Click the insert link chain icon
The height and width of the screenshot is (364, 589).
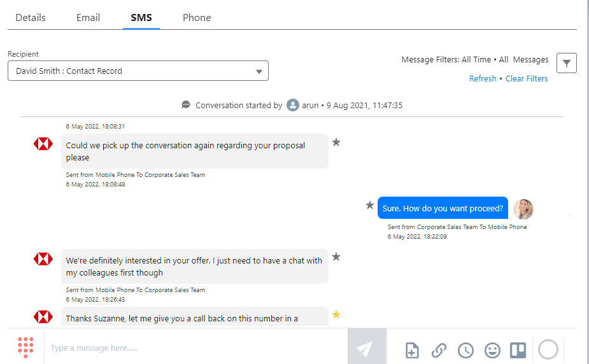(439, 350)
